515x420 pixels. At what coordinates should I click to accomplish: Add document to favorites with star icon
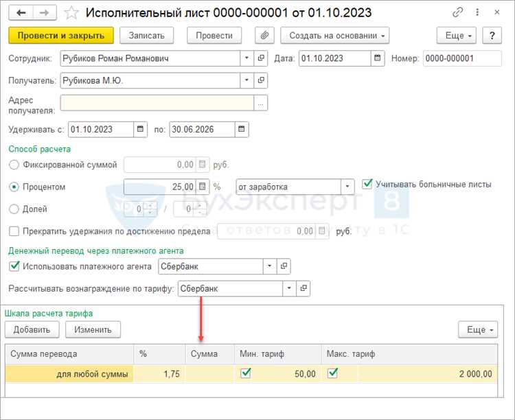71,12
